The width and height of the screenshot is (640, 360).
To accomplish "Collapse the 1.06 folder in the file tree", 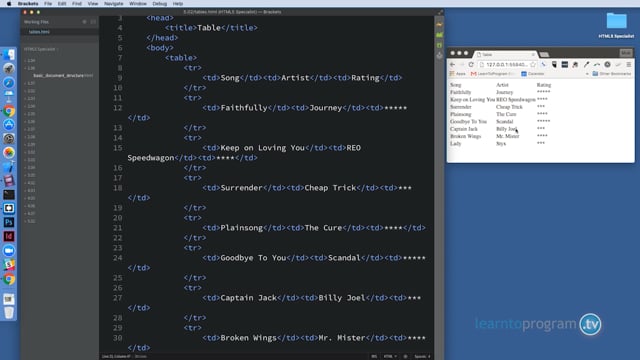I will 30,68.
